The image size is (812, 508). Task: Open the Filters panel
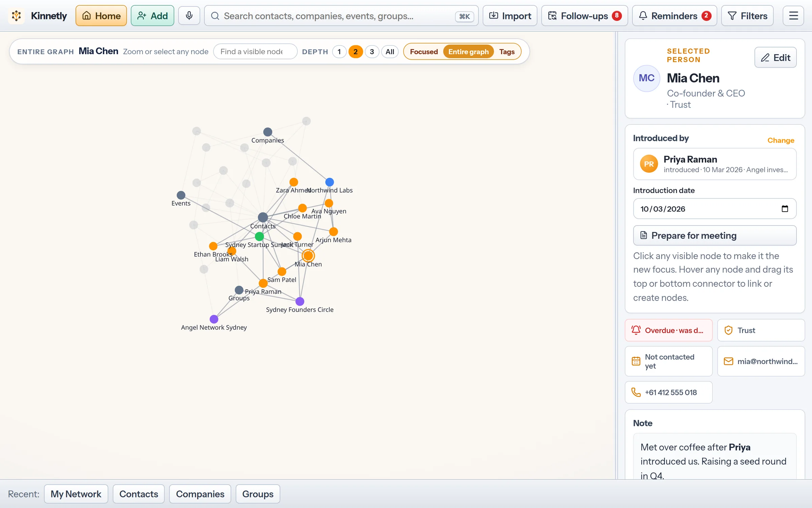point(747,16)
